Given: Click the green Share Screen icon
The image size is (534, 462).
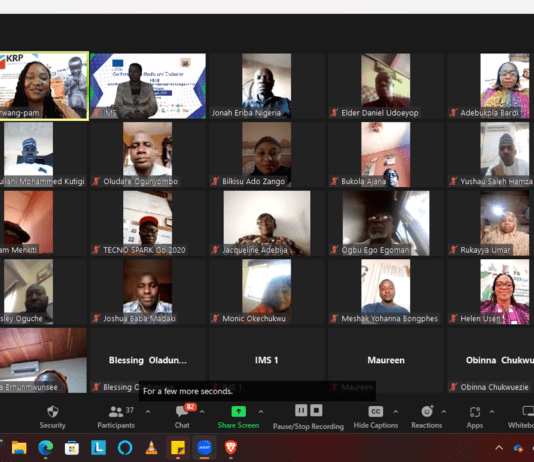Looking at the screenshot, I should [238, 412].
